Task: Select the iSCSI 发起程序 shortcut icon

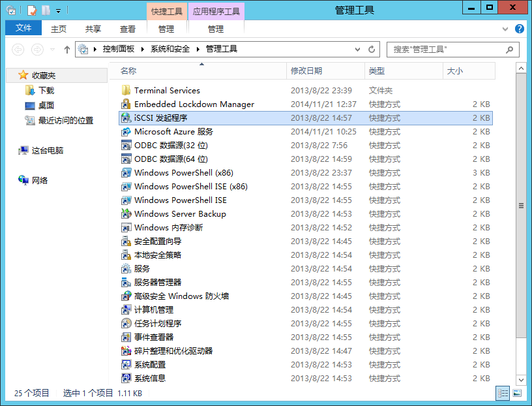Action: 126,118
